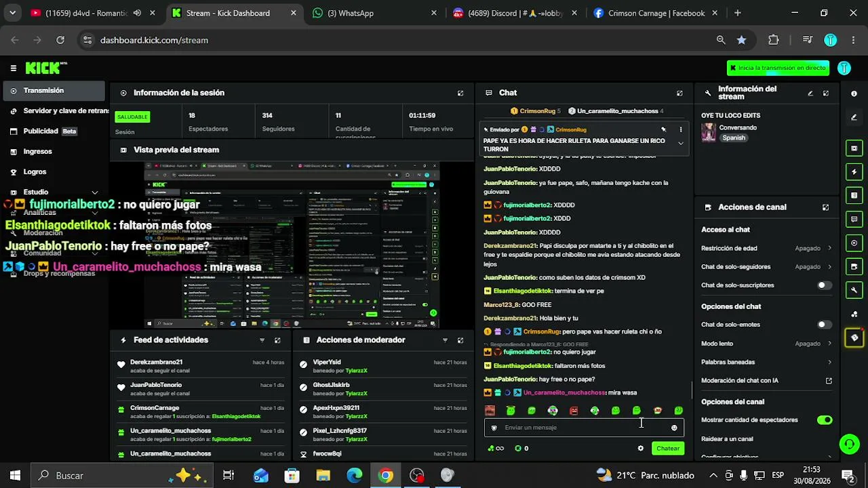The height and width of the screenshot is (488, 868).
Task: Click the pencil edit icon in right rail
Action: pos(854,117)
